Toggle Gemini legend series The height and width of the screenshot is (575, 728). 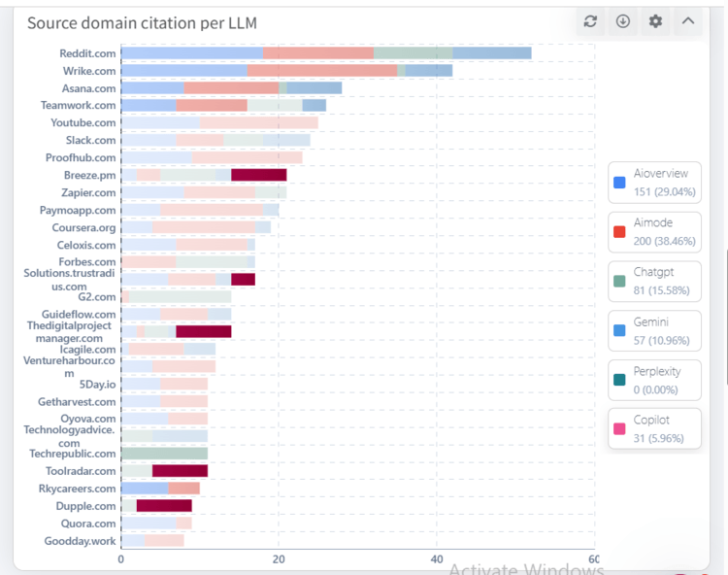(654, 330)
